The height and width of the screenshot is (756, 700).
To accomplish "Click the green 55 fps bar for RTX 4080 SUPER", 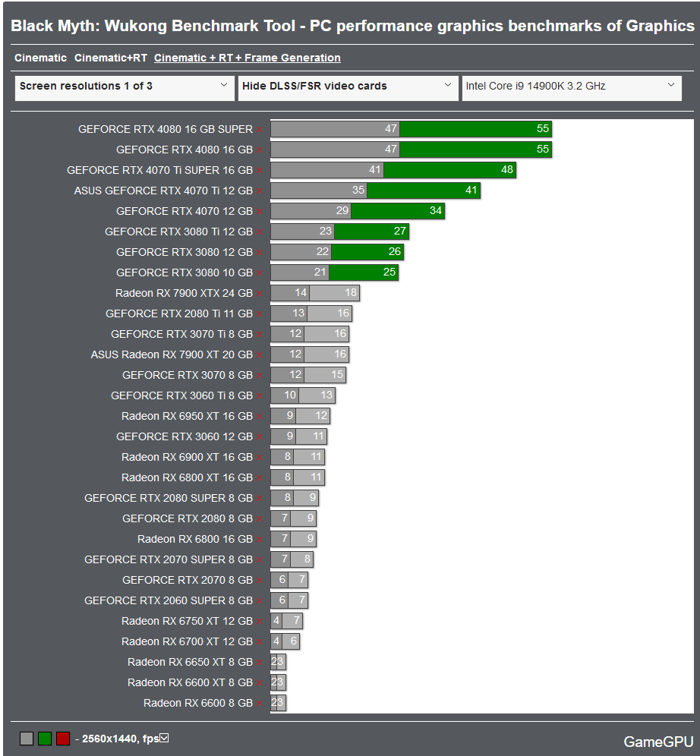I will coord(476,129).
